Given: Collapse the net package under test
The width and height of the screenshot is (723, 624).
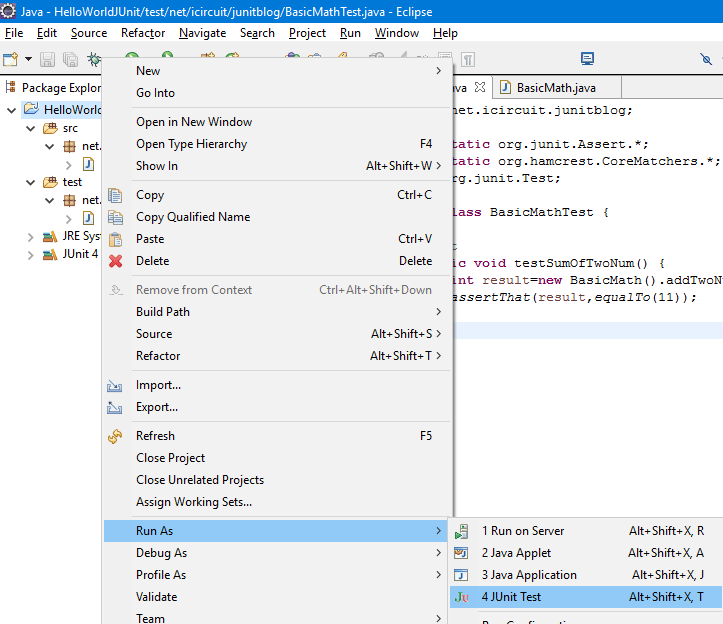Looking at the screenshot, I should click(49, 201).
